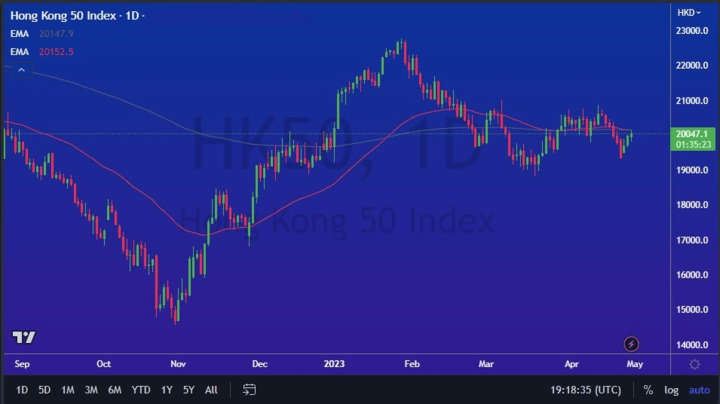
Task: Click the 19:18:35 (UTC) timezone clock
Action: 585,390
